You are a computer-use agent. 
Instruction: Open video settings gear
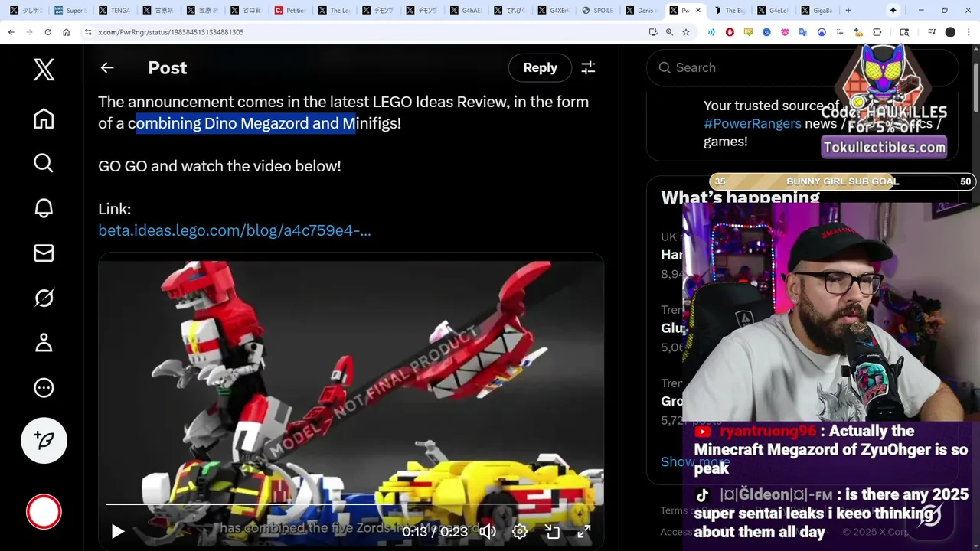tap(520, 531)
